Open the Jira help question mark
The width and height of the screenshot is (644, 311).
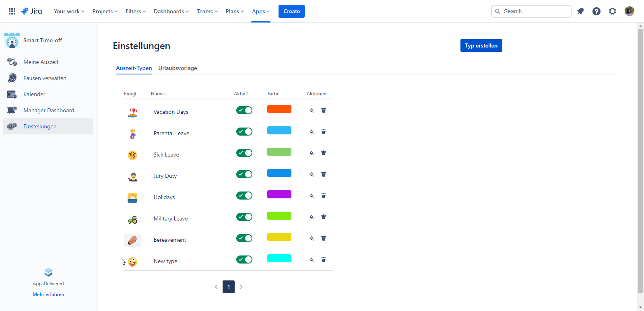597,11
